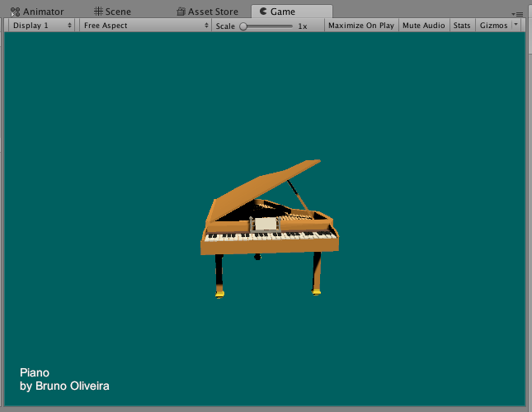Toggle Mute Audio button
Viewport: 532px width, 412px height.
pyautogui.click(x=424, y=26)
